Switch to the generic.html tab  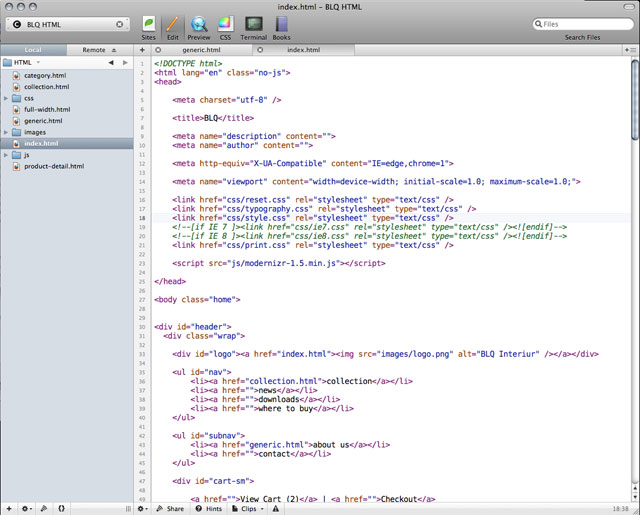pos(201,50)
